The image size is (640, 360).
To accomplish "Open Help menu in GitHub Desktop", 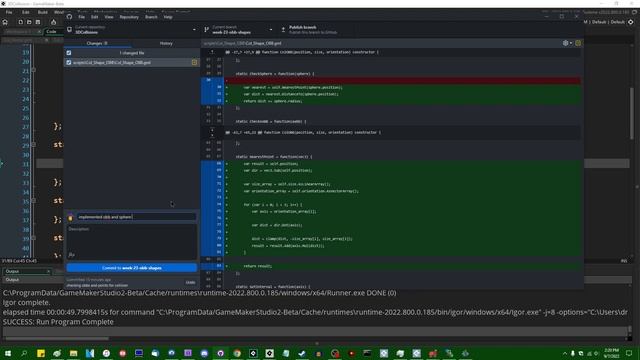I will click(x=168, y=17).
